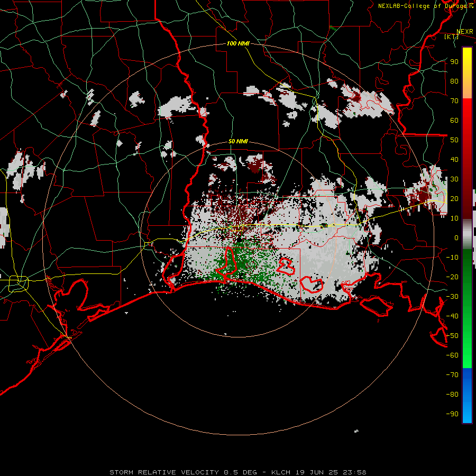This screenshot has width=476, height=476.
Task: Click the 30 value on the velocity scale
Action: [454, 179]
